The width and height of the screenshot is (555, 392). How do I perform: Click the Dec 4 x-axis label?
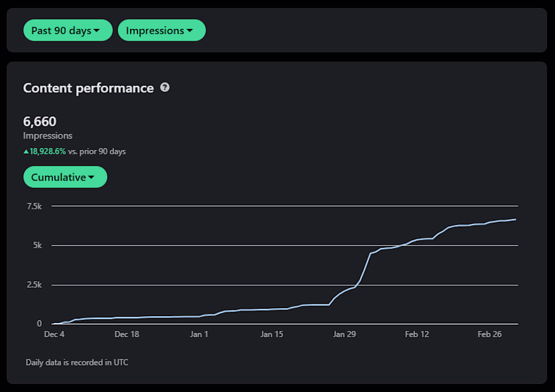(x=54, y=335)
